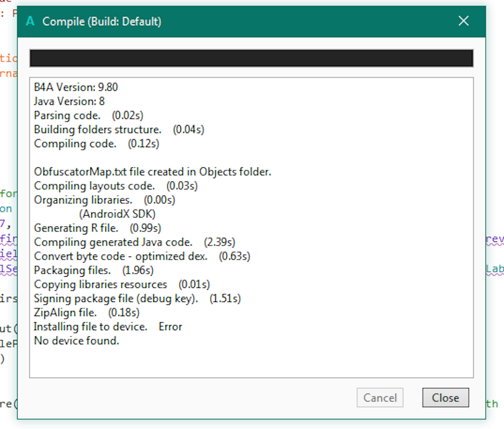Click the Compile (Build: Default) title text
This screenshot has width=504, height=429.
tap(102, 21)
